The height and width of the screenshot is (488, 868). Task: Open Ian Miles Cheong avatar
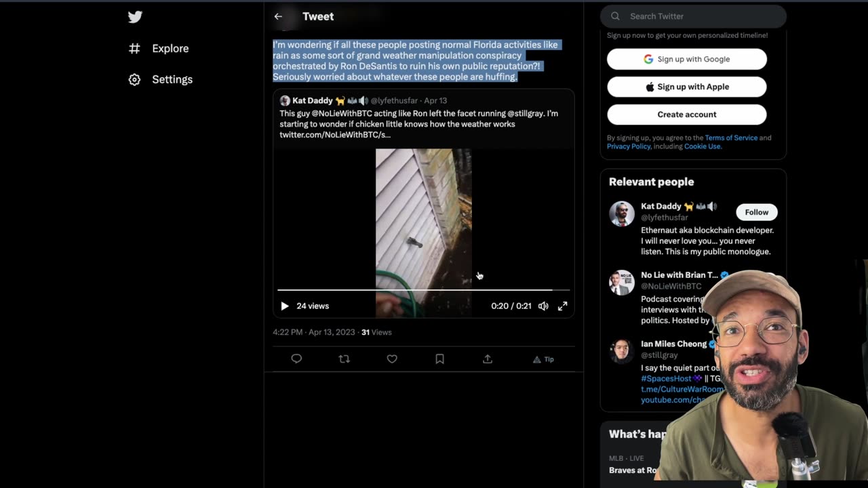[x=622, y=352]
